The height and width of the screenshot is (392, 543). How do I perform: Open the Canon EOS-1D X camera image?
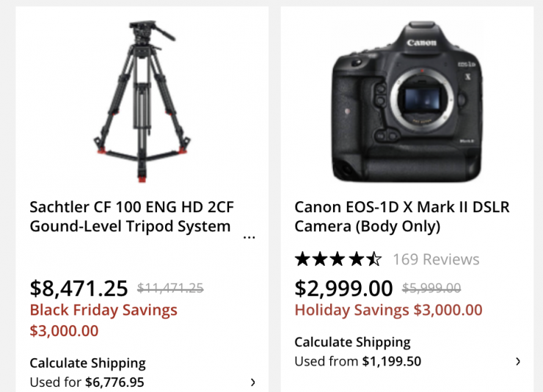[x=407, y=102]
